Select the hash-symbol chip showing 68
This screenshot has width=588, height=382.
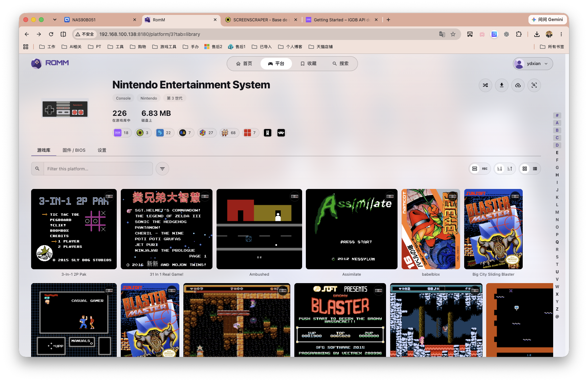click(x=229, y=133)
